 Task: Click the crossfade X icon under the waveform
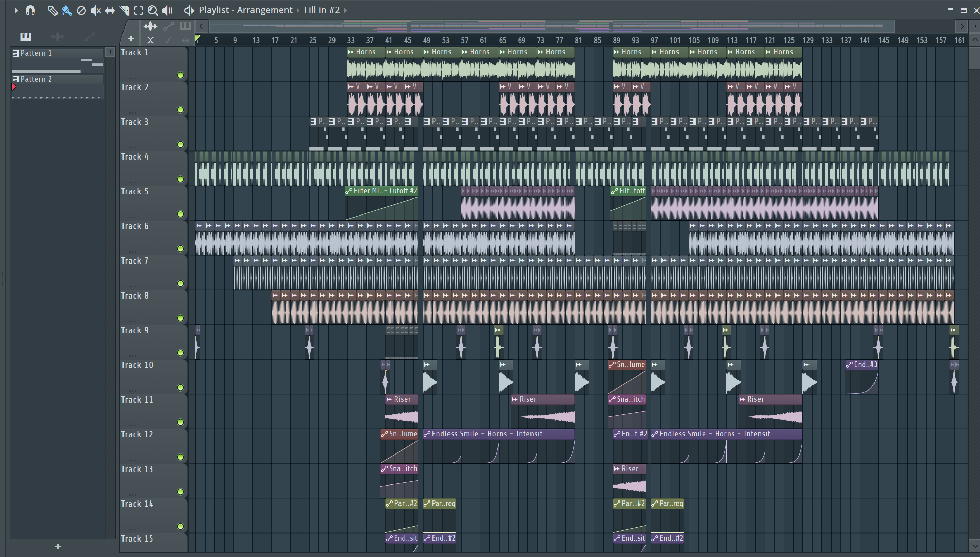tap(150, 40)
